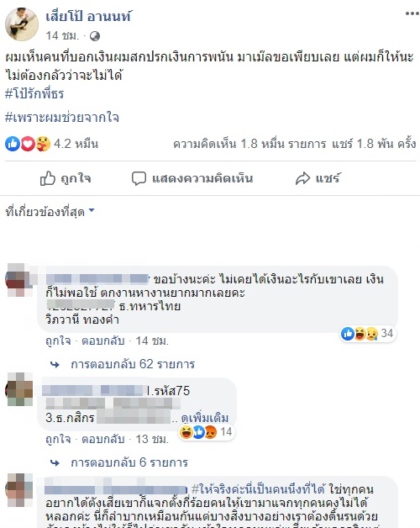Open hashtag #เพราะผมช่วยจากใจ
The width and height of the screenshot is (420, 528).
point(62,117)
